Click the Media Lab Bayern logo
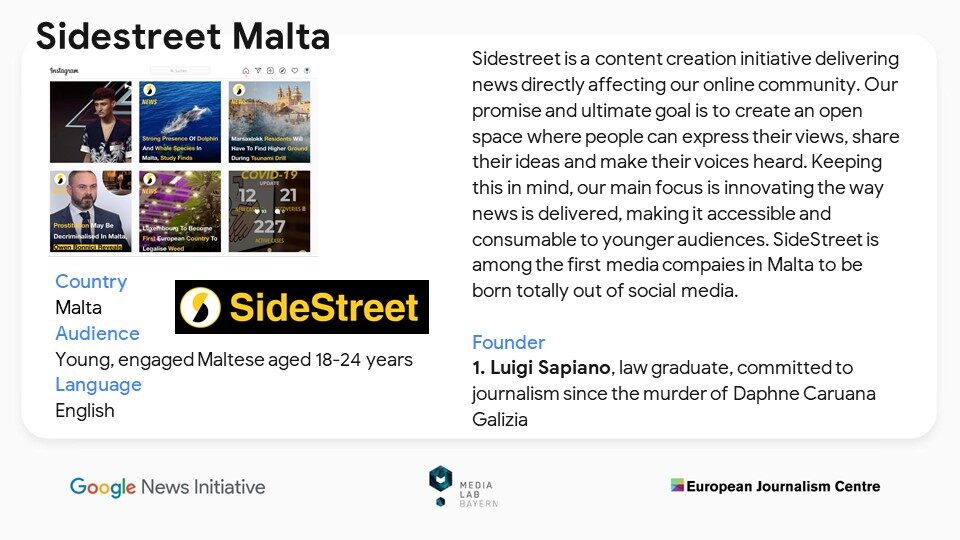 (463, 487)
